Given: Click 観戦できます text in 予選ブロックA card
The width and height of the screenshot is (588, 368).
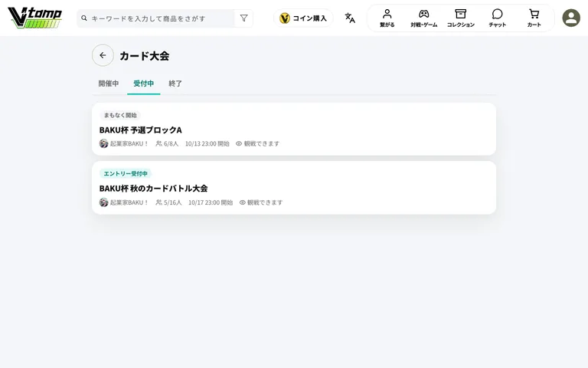Looking at the screenshot, I should 262,143.
